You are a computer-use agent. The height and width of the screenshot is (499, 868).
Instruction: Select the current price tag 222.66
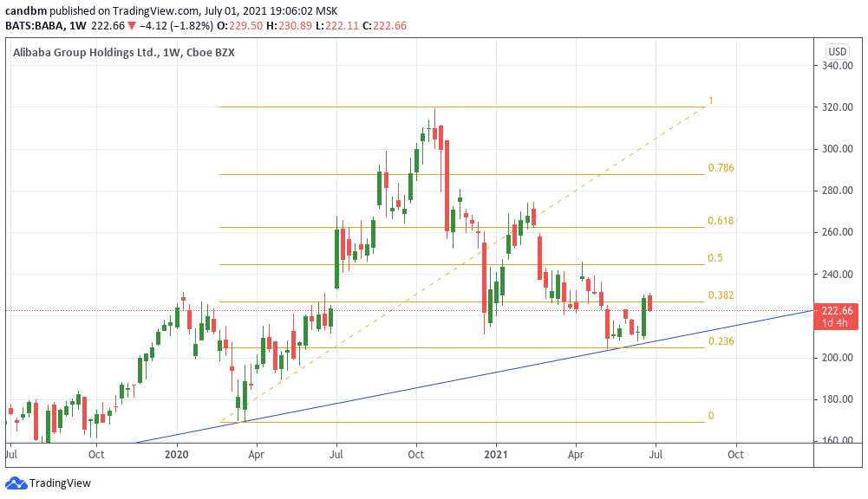tap(835, 316)
